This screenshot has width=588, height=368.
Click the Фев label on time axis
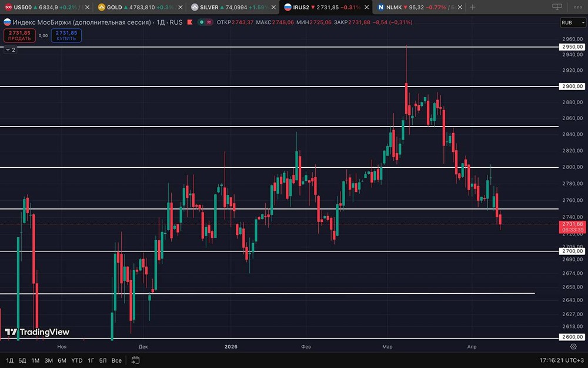306,347
